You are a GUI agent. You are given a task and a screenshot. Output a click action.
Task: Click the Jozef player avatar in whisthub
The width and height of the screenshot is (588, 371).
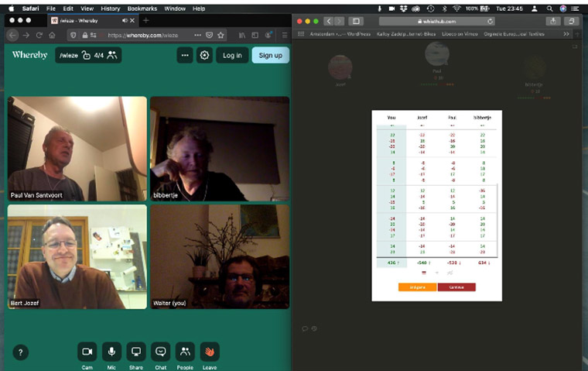(340, 67)
